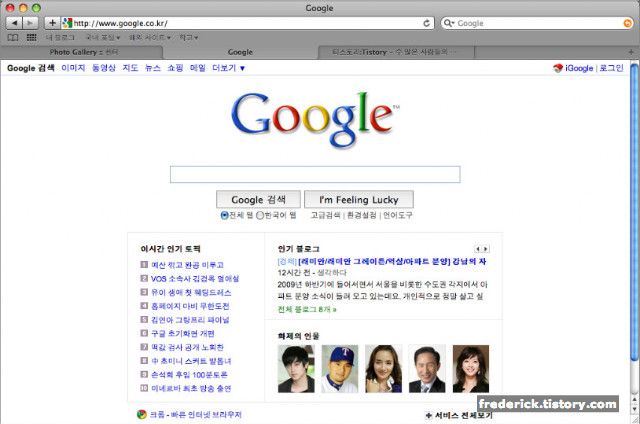The height and width of the screenshot is (424, 640).
Task: Click the vertical scrollbar thumb
Action: [634, 212]
